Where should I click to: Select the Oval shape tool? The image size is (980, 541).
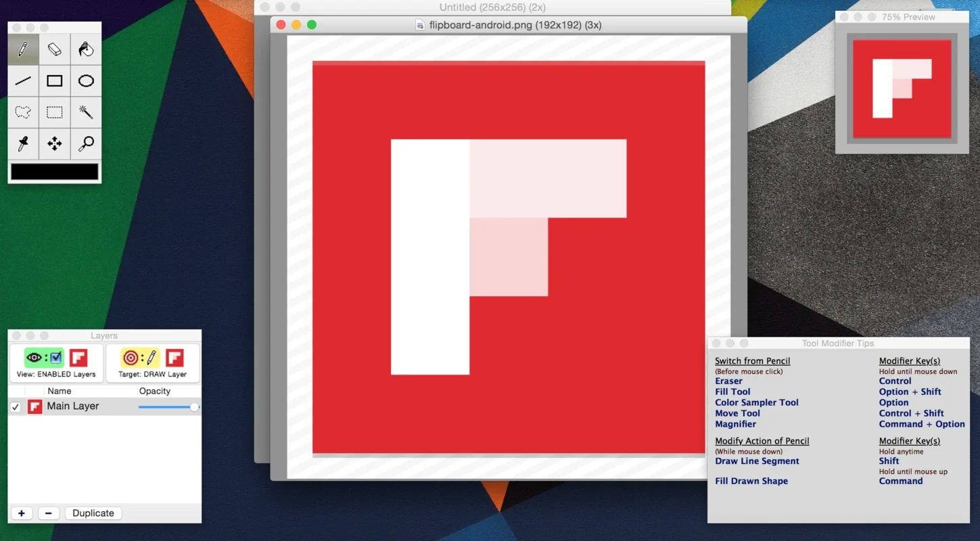[86, 81]
